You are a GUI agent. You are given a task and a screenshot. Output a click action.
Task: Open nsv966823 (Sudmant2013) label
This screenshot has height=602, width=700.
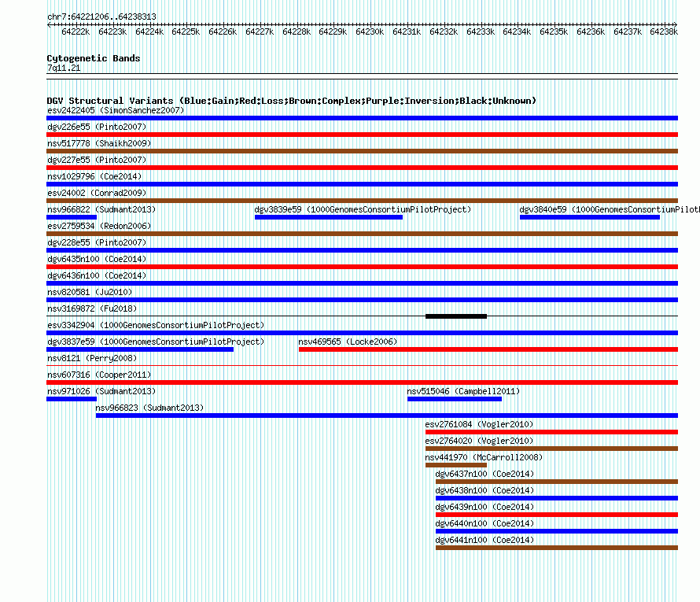pyautogui.click(x=149, y=408)
